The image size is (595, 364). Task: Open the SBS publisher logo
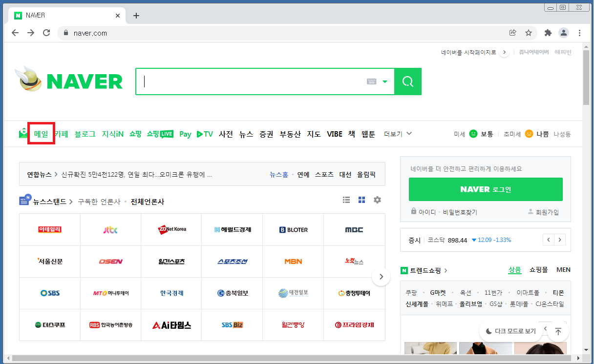click(x=50, y=293)
